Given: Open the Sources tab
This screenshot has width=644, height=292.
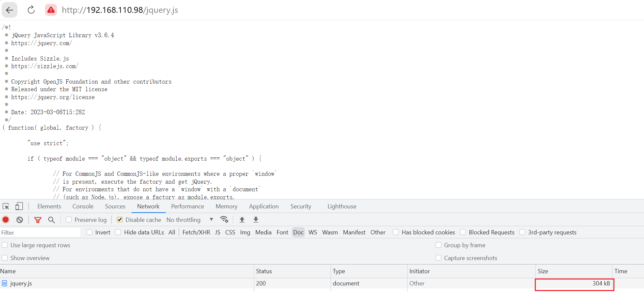Looking at the screenshot, I should coord(115,206).
